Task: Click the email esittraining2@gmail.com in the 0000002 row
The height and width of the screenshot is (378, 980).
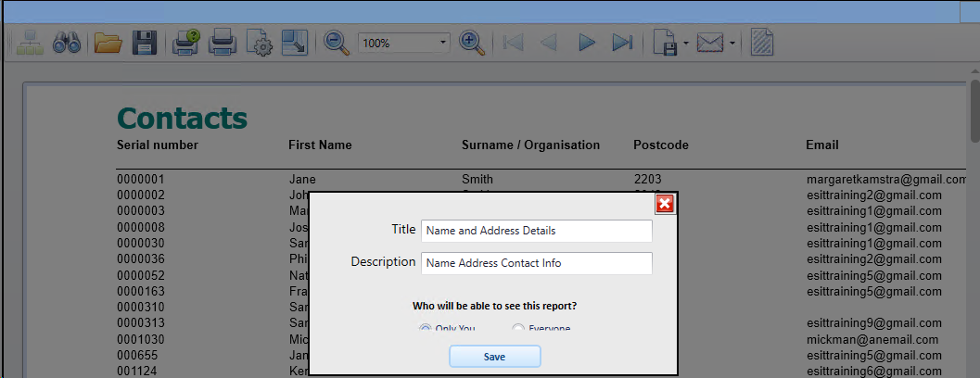Action: point(873,195)
